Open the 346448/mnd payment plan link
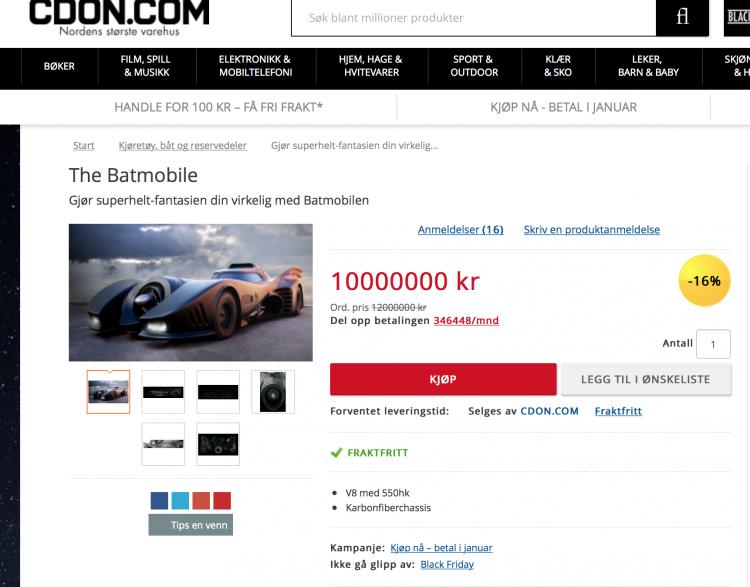Image resolution: width=750 pixels, height=587 pixels. (x=466, y=321)
